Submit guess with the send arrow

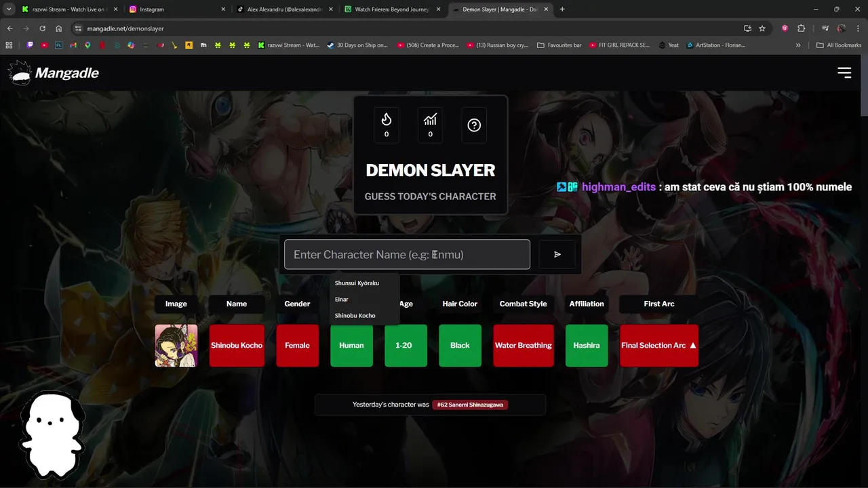tap(557, 255)
